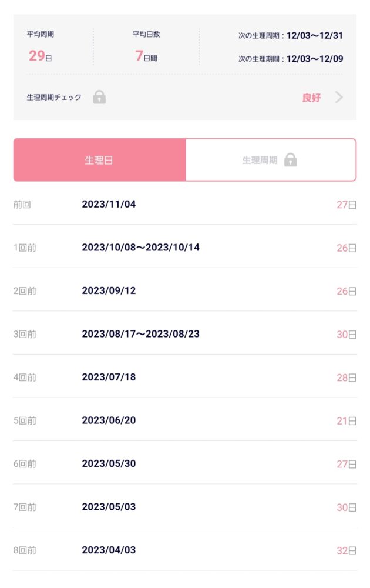Select the 2023/09/12 entry

(185, 290)
